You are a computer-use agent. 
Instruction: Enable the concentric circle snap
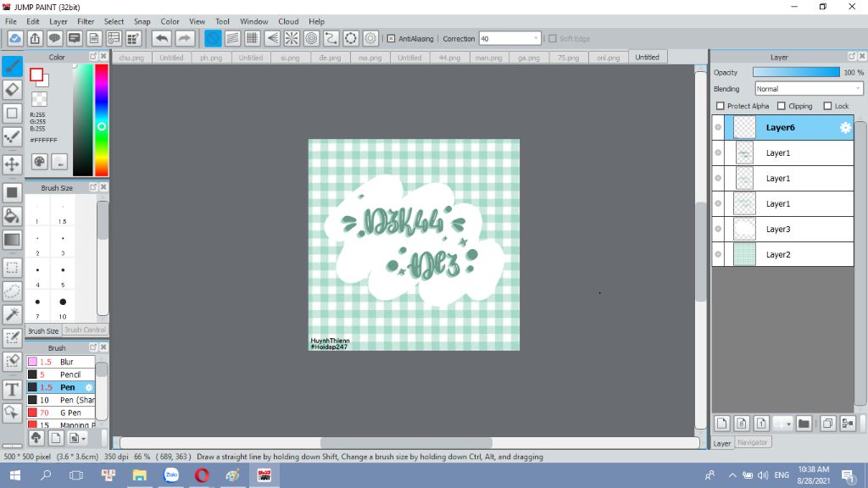pyautogui.click(x=312, y=38)
